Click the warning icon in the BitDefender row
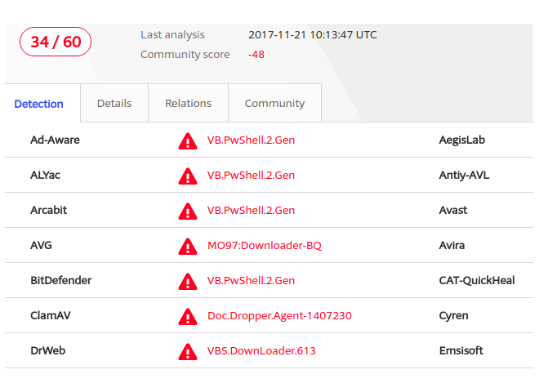This screenshot has height=392, width=539. click(x=188, y=281)
